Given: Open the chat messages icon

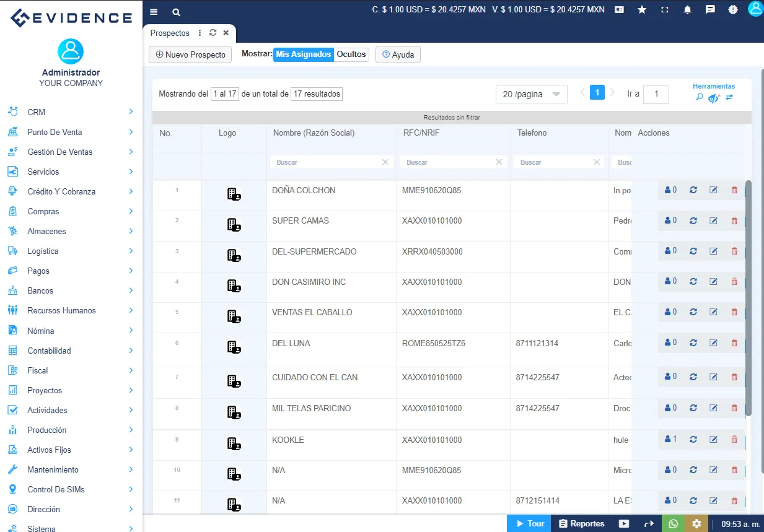Looking at the screenshot, I should tap(709, 10).
